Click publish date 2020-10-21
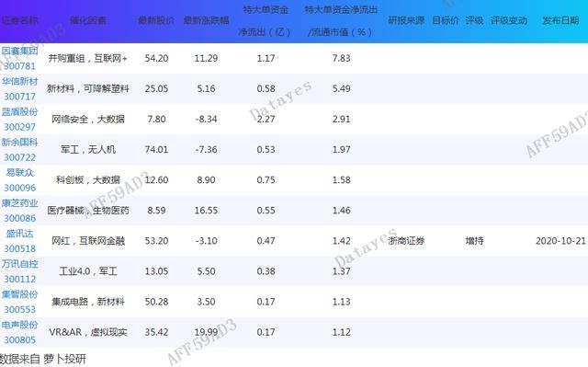 [560, 241]
